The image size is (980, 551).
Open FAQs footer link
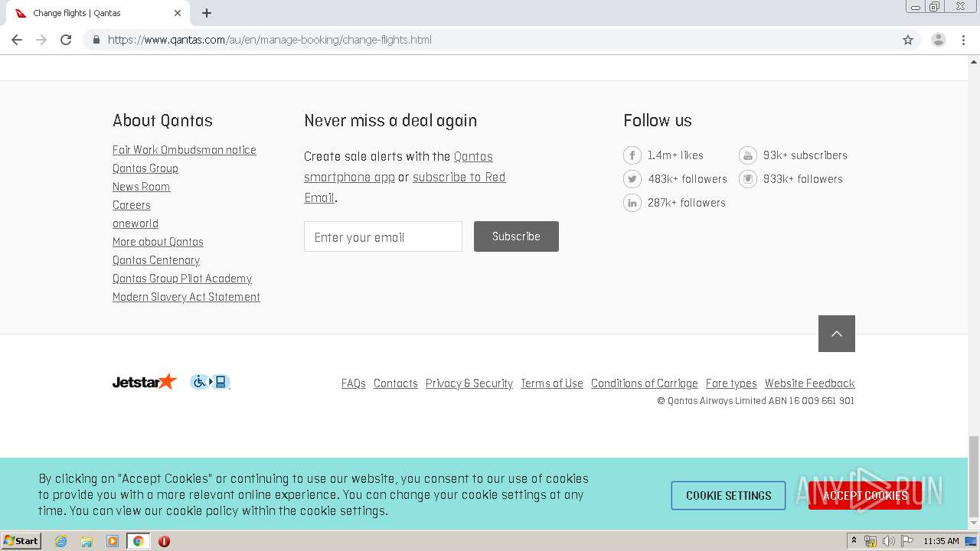(354, 383)
